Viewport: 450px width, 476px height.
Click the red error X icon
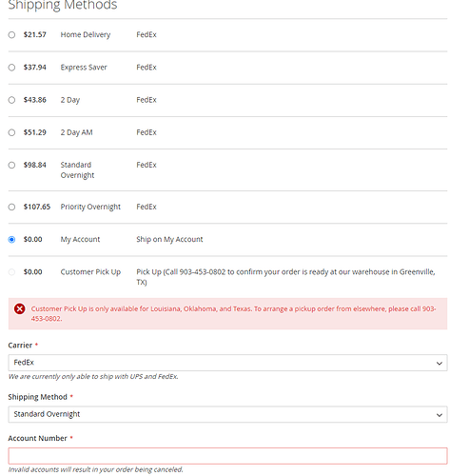(20, 308)
